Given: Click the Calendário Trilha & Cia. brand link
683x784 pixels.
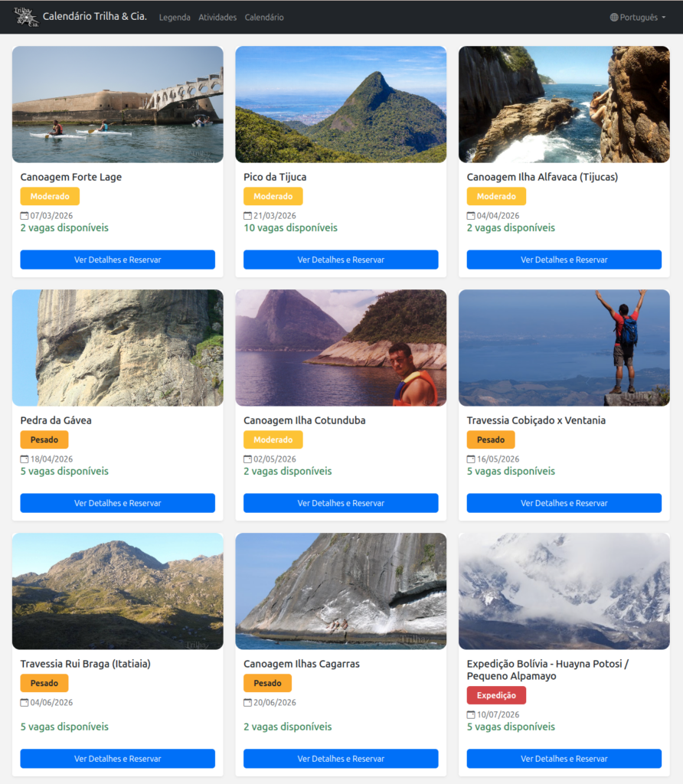Looking at the screenshot, I should coord(94,17).
